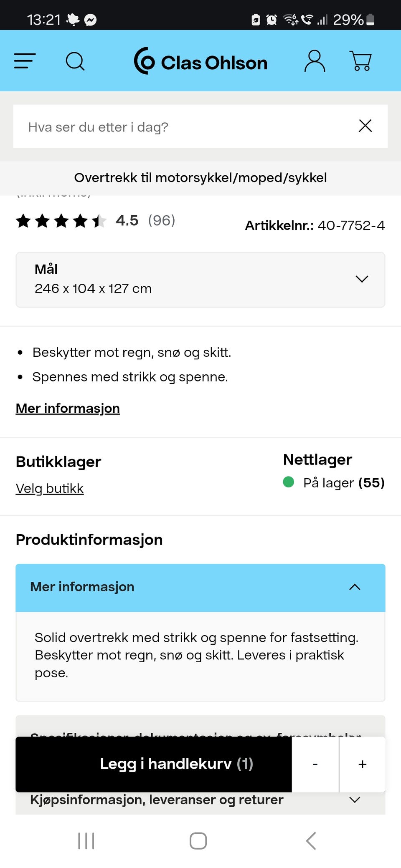This screenshot has width=401, height=868.
Task: Follow the Mer informasjon link
Action: tap(68, 408)
